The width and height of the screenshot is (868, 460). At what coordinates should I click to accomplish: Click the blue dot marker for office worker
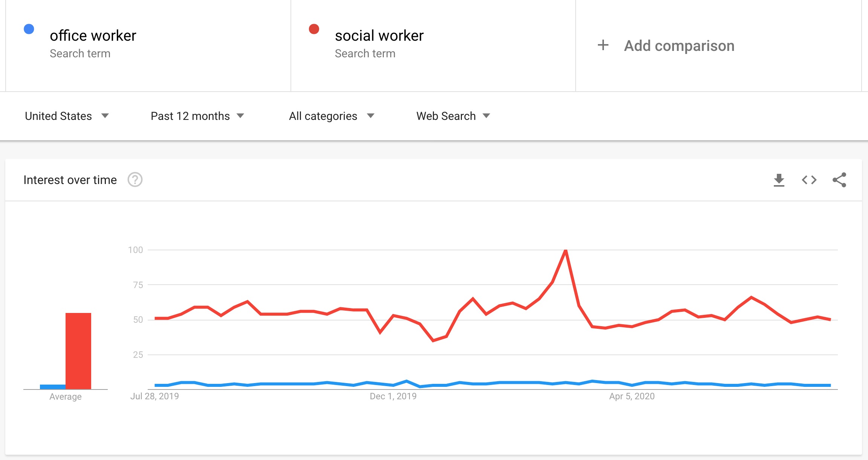28,28
